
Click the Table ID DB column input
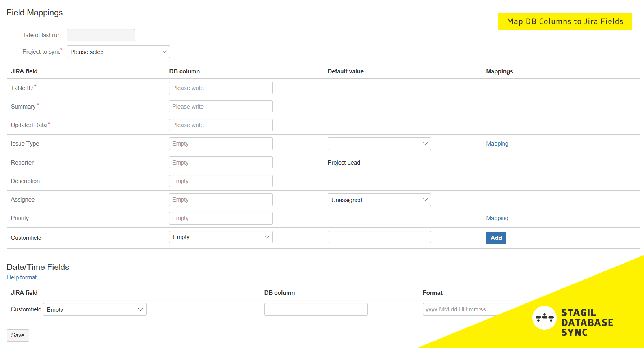[x=221, y=88]
